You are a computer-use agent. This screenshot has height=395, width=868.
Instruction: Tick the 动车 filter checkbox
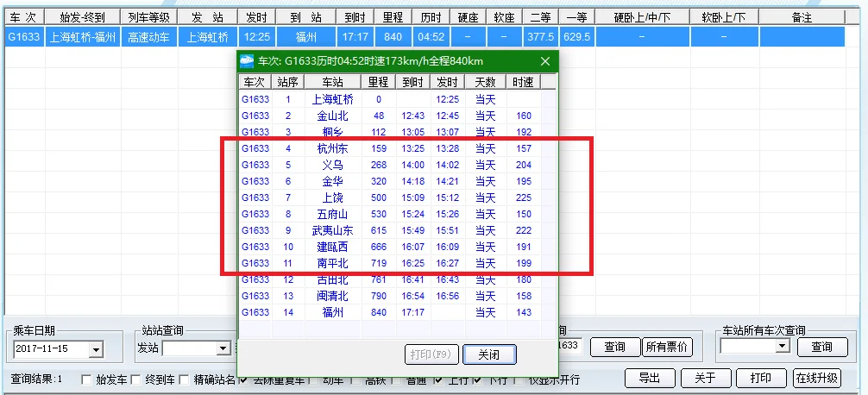pyautogui.click(x=314, y=379)
